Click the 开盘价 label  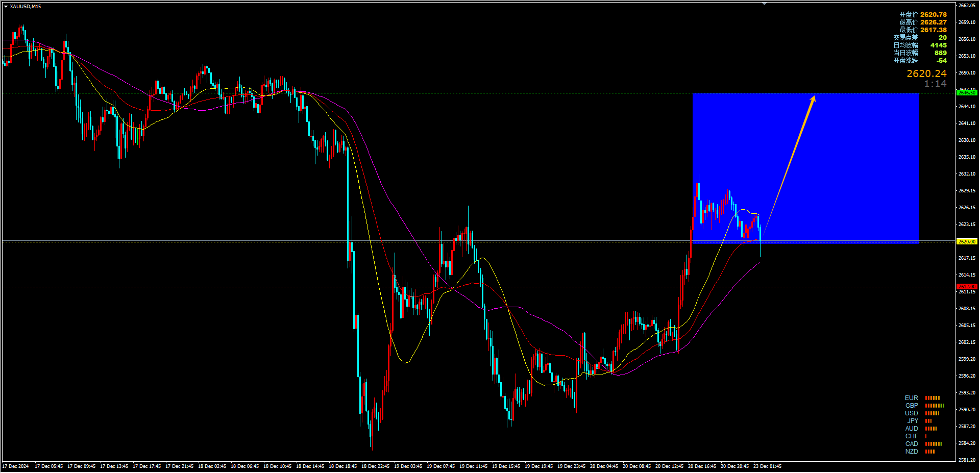909,15
